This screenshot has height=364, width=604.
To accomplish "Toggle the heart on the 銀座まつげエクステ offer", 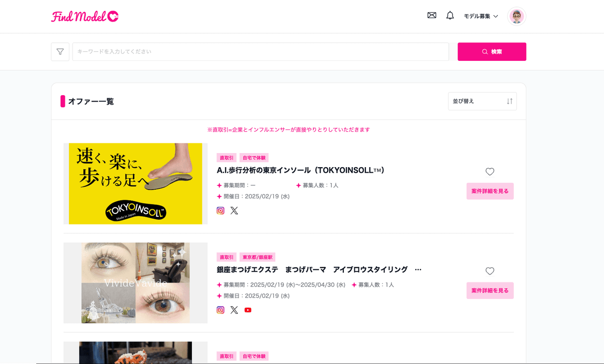I will pyautogui.click(x=490, y=271).
